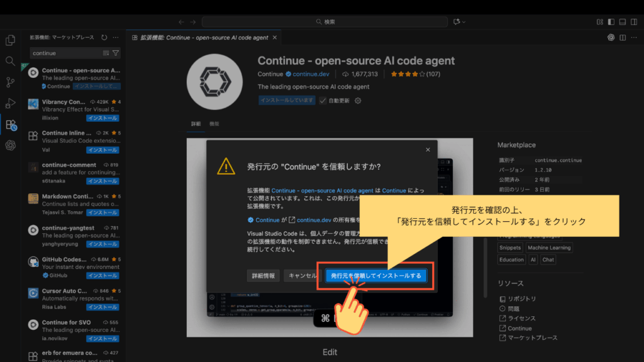Open extensions view more actions menu
This screenshot has width=644, height=362.
(114, 38)
